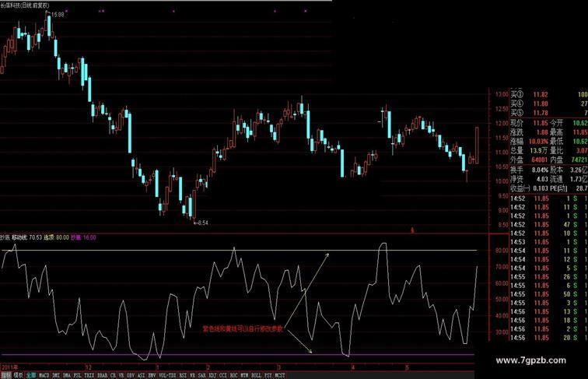Select the ASI indicator tab
The width and height of the screenshot is (588, 379).
pos(142,375)
